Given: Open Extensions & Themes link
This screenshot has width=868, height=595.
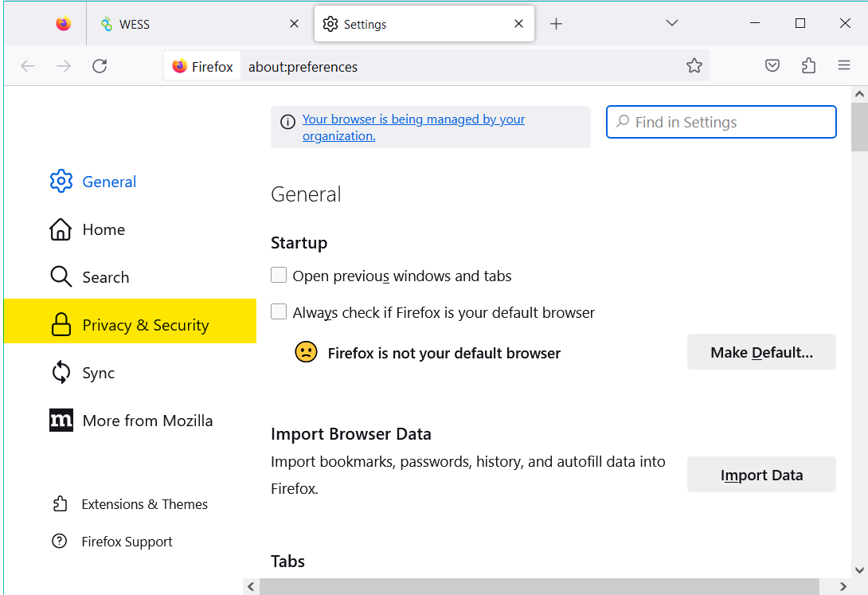Looking at the screenshot, I should pyautogui.click(x=130, y=504).
